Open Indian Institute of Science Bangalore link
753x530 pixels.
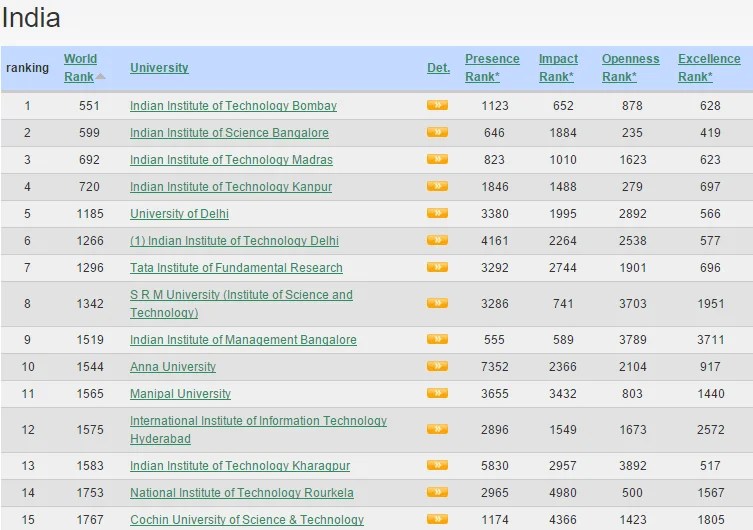229,132
